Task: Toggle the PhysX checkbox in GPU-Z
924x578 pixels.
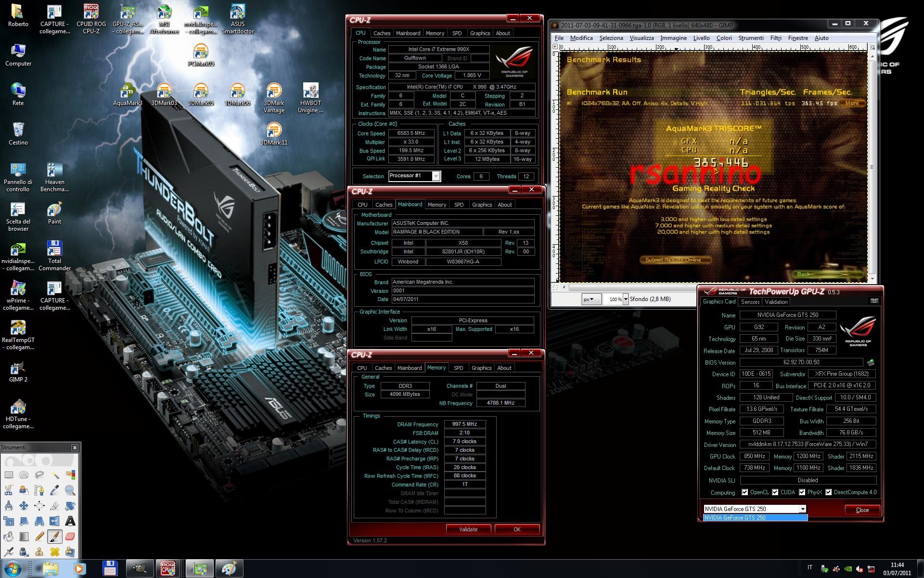Action: 802,492
